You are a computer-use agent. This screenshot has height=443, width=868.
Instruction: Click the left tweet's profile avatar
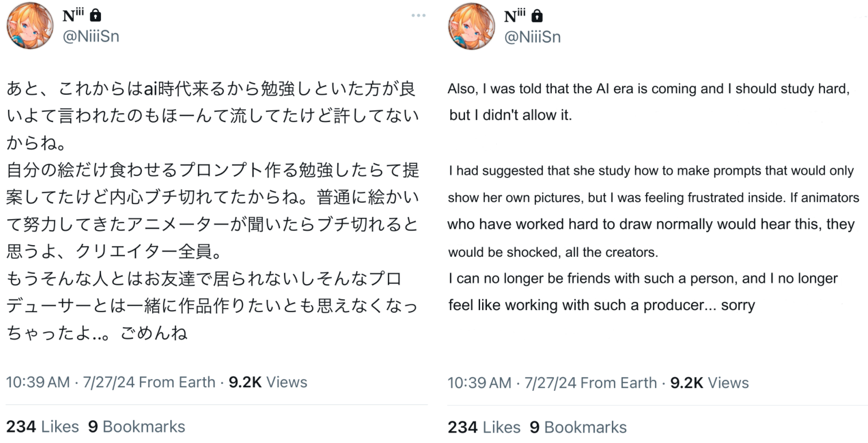(x=30, y=26)
